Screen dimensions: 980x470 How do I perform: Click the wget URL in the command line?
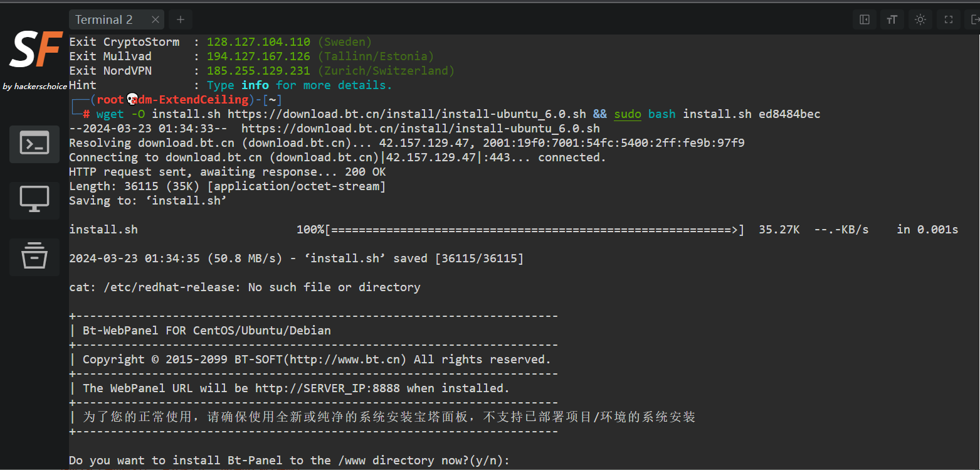tap(407, 114)
